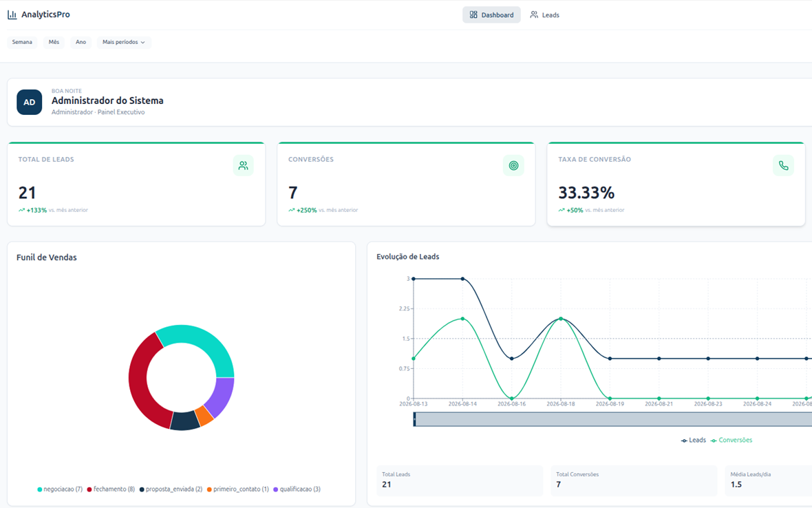Click the Conversões value 7
The image size is (812, 508).
click(292, 193)
